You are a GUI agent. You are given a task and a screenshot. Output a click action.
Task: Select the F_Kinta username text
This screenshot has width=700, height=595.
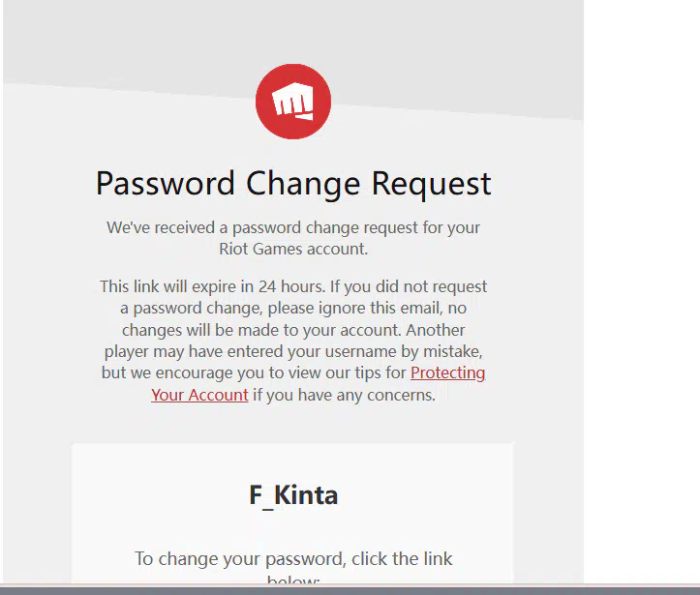click(293, 495)
